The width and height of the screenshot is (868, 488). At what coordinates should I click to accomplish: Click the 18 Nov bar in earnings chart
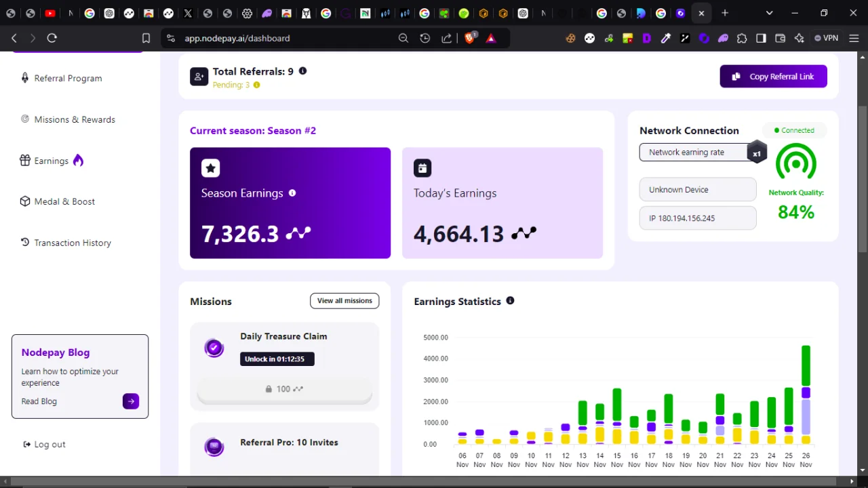tap(669, 419)
